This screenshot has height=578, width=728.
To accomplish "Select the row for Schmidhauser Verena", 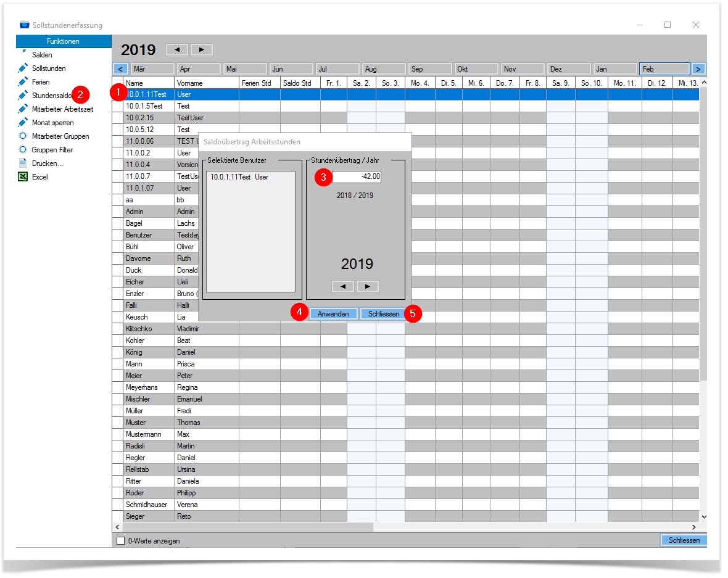I will (405, 505).
